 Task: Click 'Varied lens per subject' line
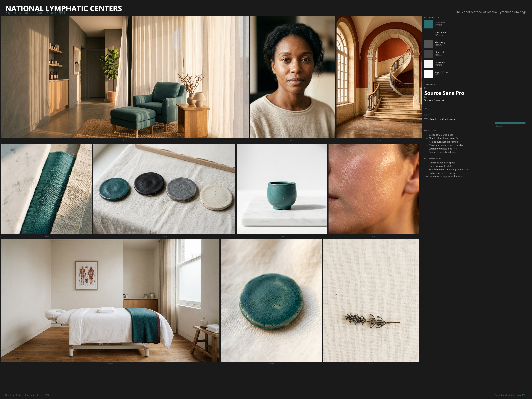[439, 135]
